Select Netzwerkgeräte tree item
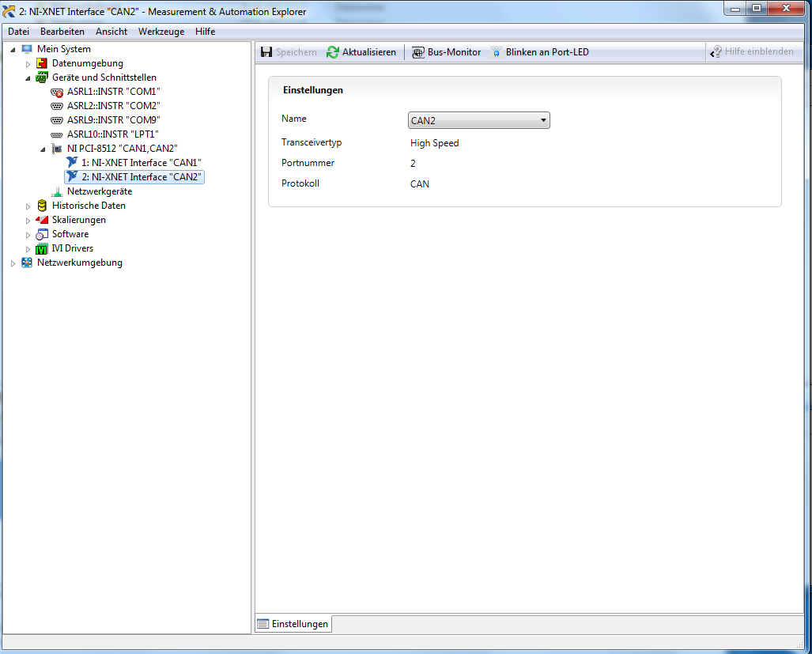The width and height of the screenshot is (812, 654). pyautogui.click(x=100, y=191)
